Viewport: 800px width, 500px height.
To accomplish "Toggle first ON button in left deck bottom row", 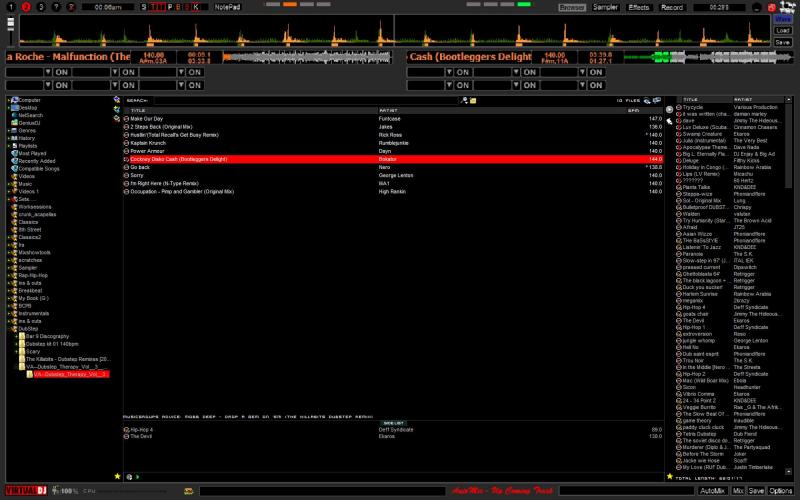I will 61,85.
